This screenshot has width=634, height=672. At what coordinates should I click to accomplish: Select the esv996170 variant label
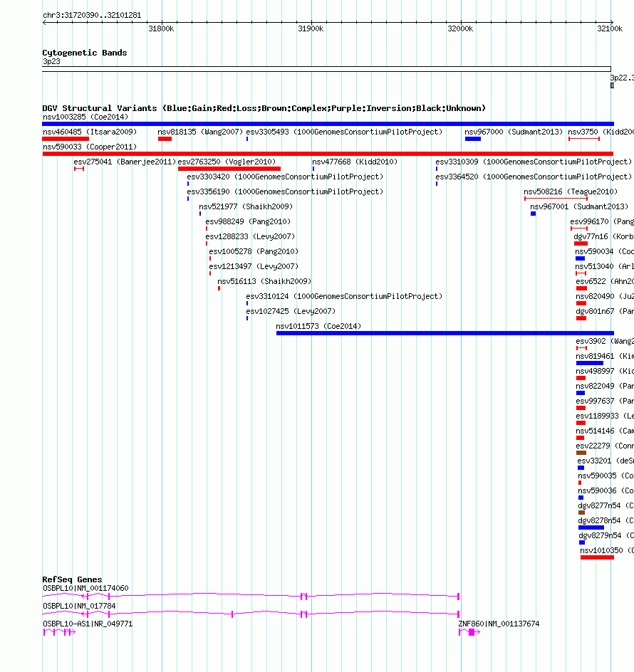(602, 222)
